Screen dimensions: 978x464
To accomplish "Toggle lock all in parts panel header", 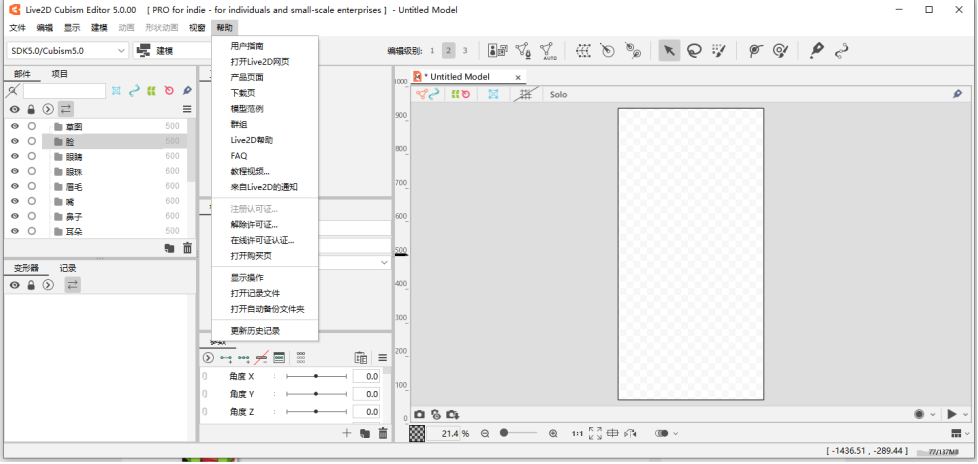I will click(x=31, y=109).
